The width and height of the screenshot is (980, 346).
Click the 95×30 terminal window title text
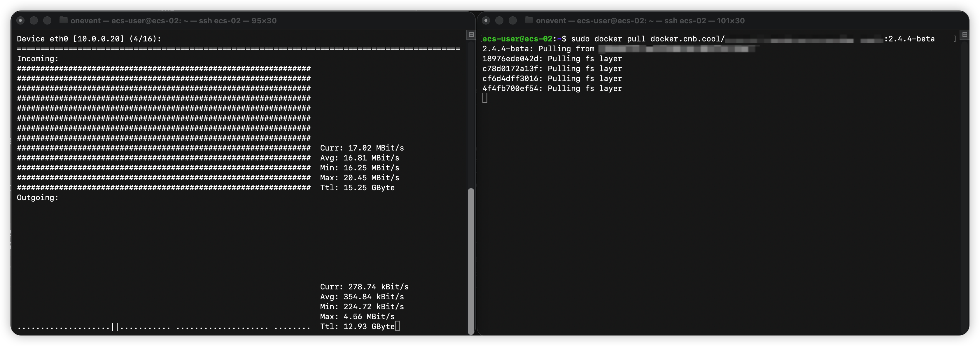click(x=174, y=20)
